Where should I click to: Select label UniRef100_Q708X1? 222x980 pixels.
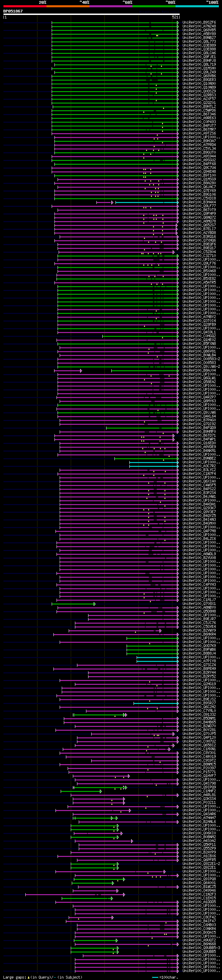199,604
